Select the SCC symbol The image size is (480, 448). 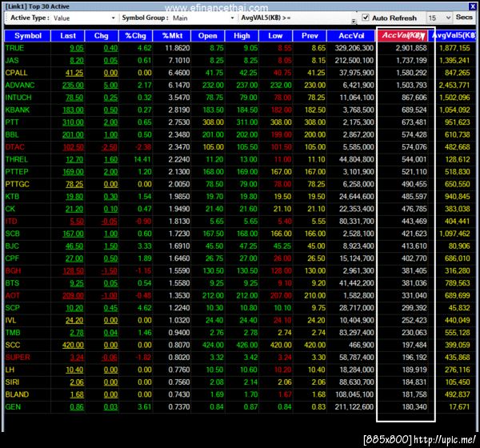13,345
